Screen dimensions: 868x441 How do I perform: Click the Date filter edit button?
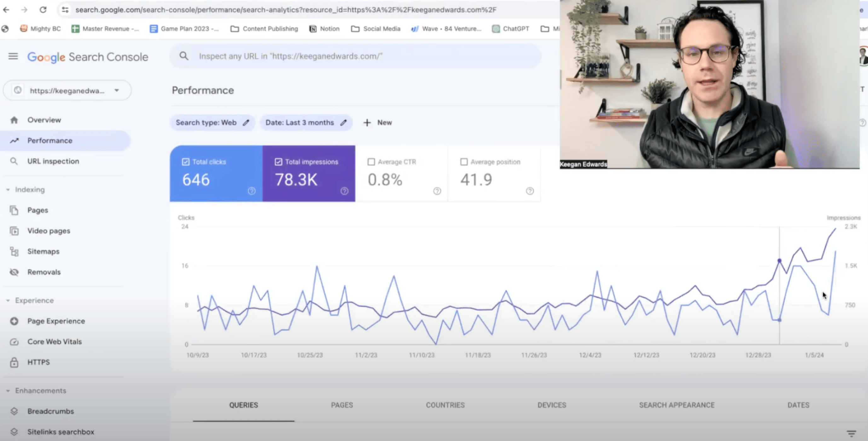click(x=344, y=123)
